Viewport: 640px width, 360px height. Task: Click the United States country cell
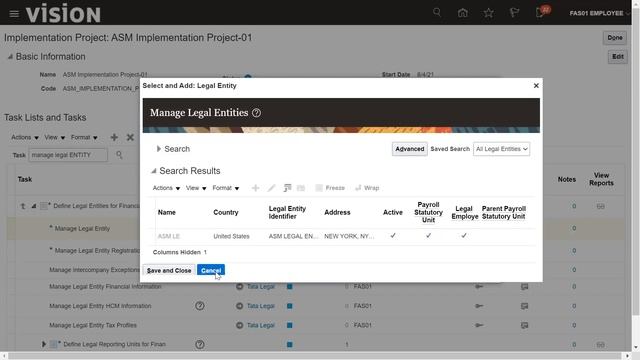coord(231,236)
